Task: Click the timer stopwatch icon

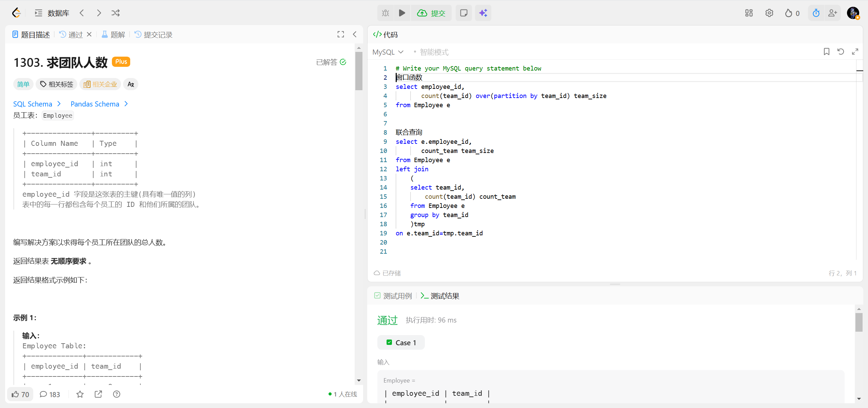Action: click(816, 13)
